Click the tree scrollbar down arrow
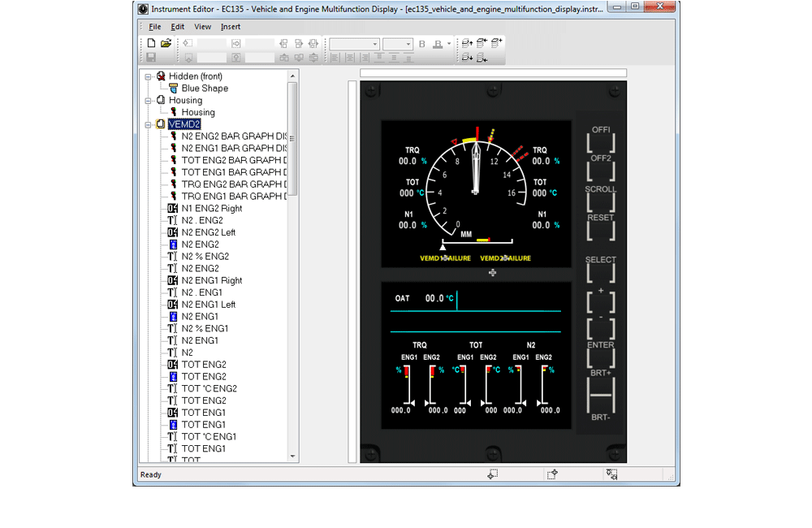This screenshot has height=528, width=812. (294, 457)
